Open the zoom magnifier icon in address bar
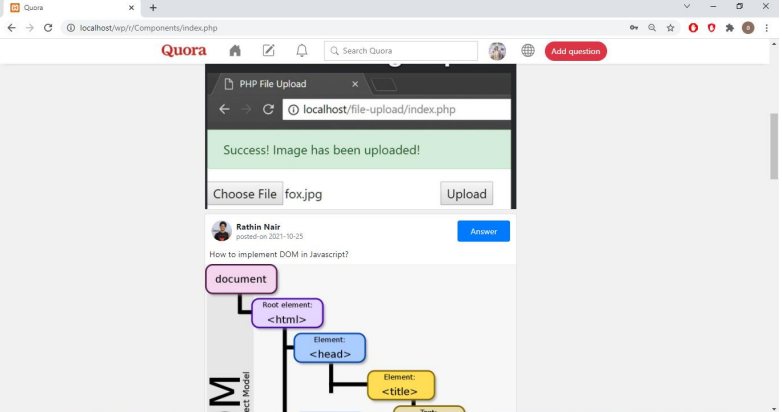Screen dimensions: 782x412 [x=652, y=28]
